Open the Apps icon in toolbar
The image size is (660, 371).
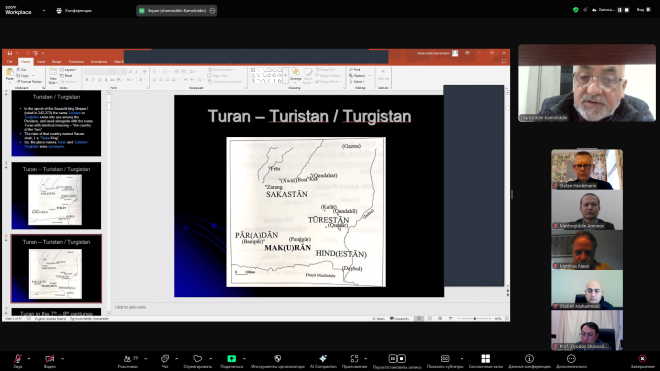(354, 359)
